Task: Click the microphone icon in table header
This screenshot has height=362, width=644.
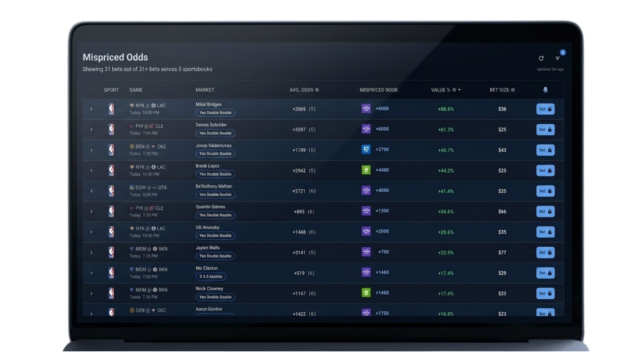Action: 545,90
